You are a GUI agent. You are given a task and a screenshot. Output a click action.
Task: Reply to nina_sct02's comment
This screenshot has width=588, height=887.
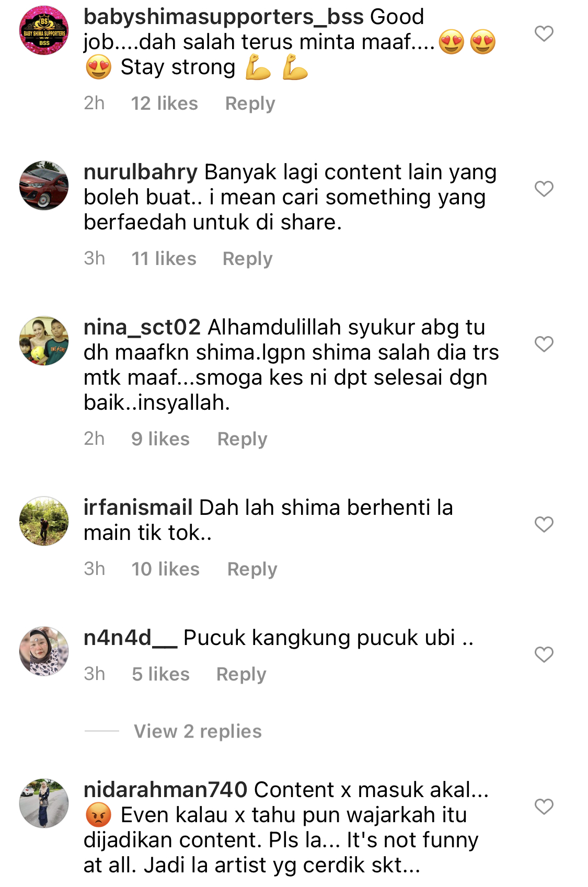coord(242,439)
